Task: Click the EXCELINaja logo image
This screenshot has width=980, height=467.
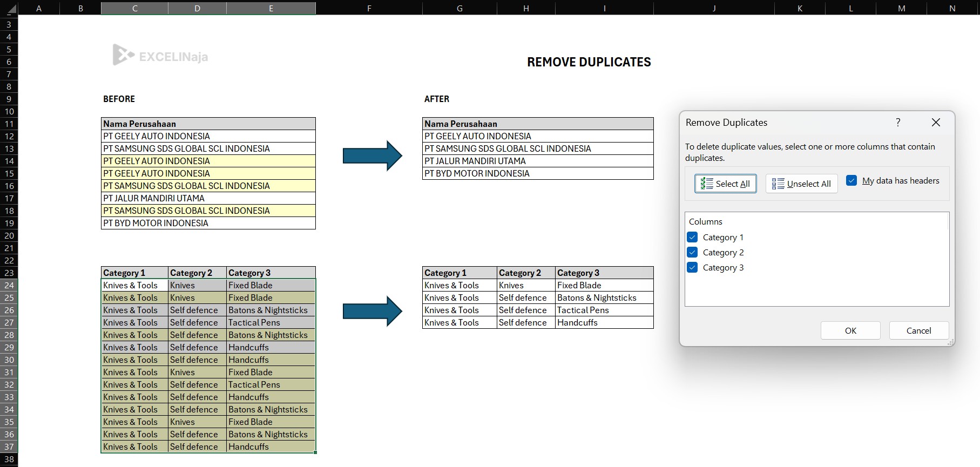Action: point(160,55)
